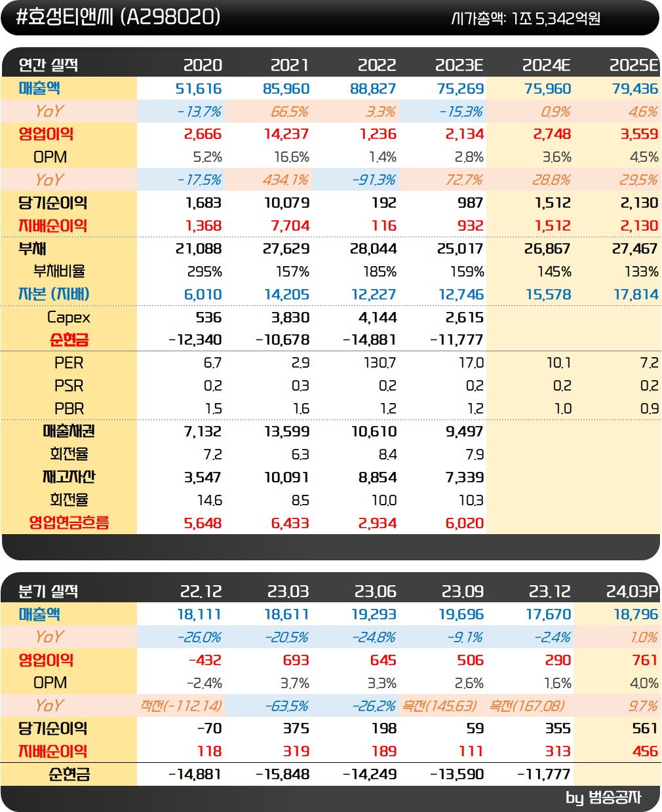Select 2021 controlling net income 7,704
662x812 pixels.
tap(290, 226)
